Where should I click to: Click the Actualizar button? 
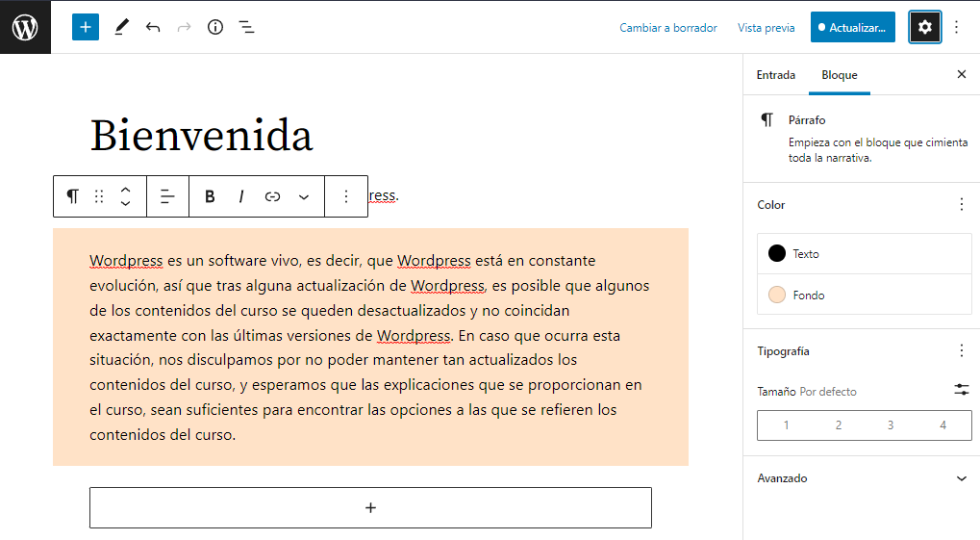pos(852,27)
